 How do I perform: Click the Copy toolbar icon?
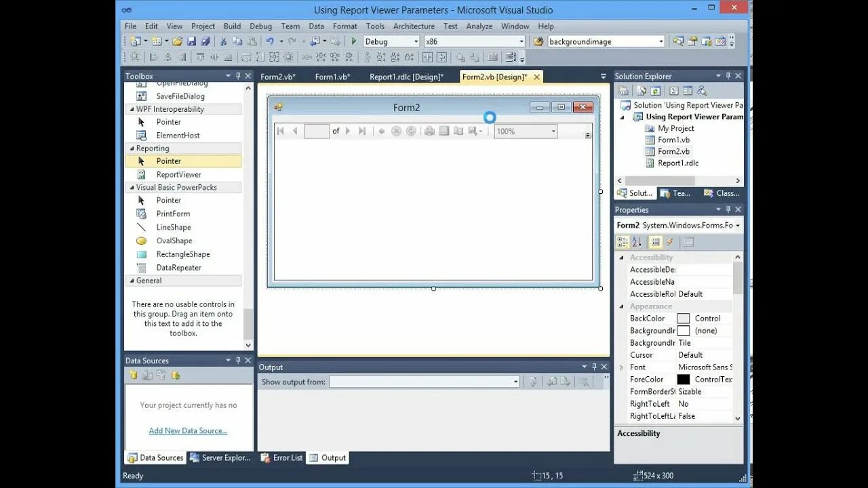pos(237,41)
